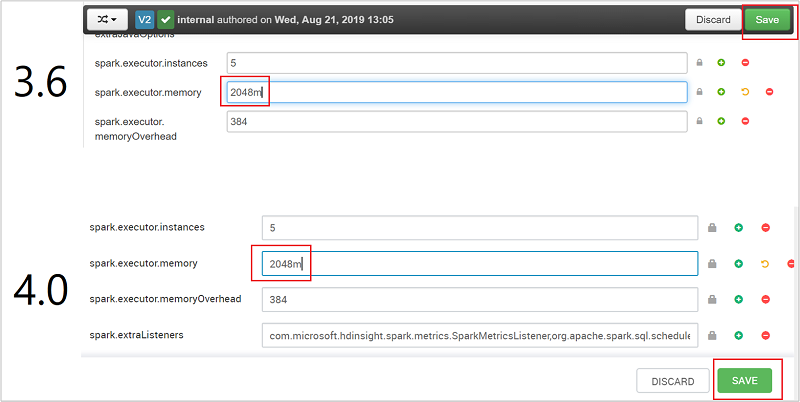Click lock icon for memoryOverhead row in 4.0 view

pos(712,299)
